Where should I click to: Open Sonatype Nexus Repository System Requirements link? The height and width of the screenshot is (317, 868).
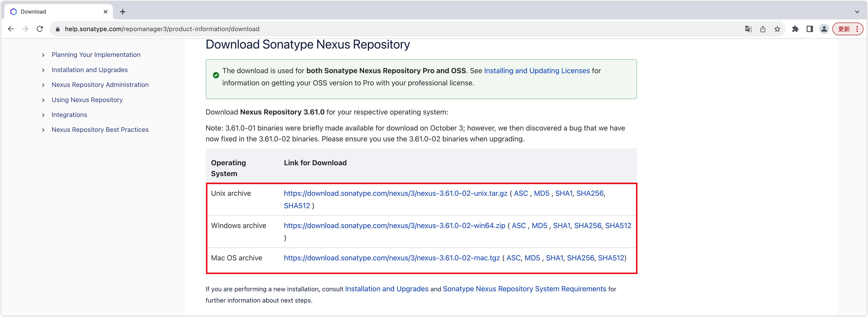coord(525,289)
